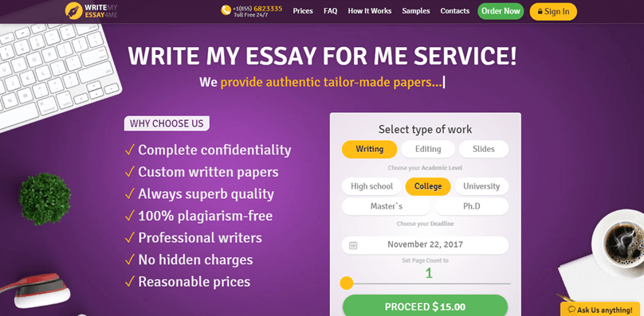Open the Samples page
This screenshot has height=316, width=644.
(415, 11)
